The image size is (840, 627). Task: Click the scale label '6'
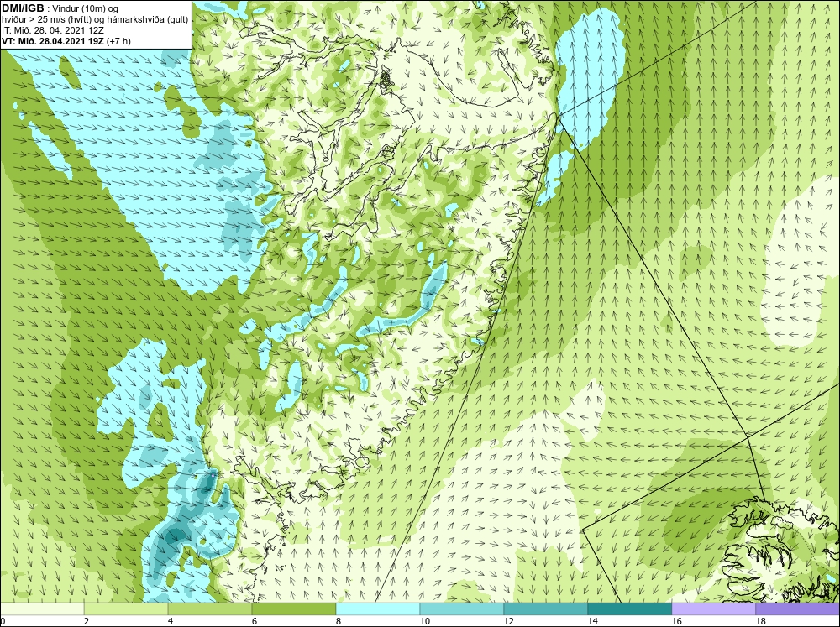(x=254, y=621)
